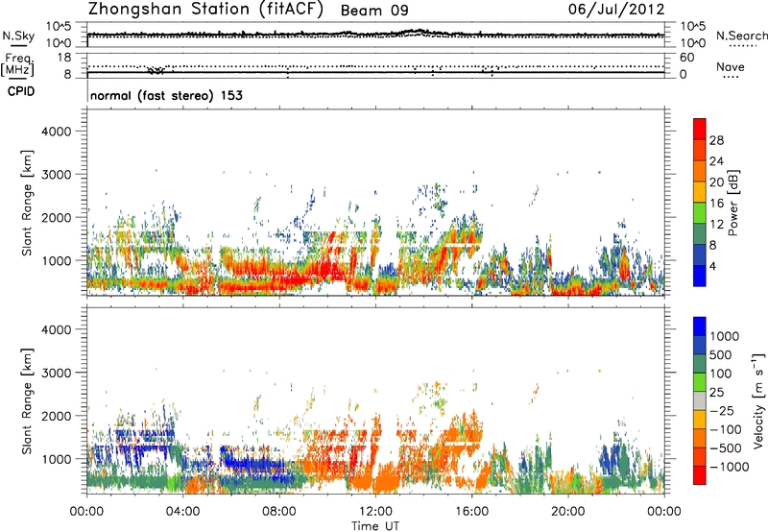Click the '20' label on the power colorbar
768x532 pixels.
tap(716, 182)
